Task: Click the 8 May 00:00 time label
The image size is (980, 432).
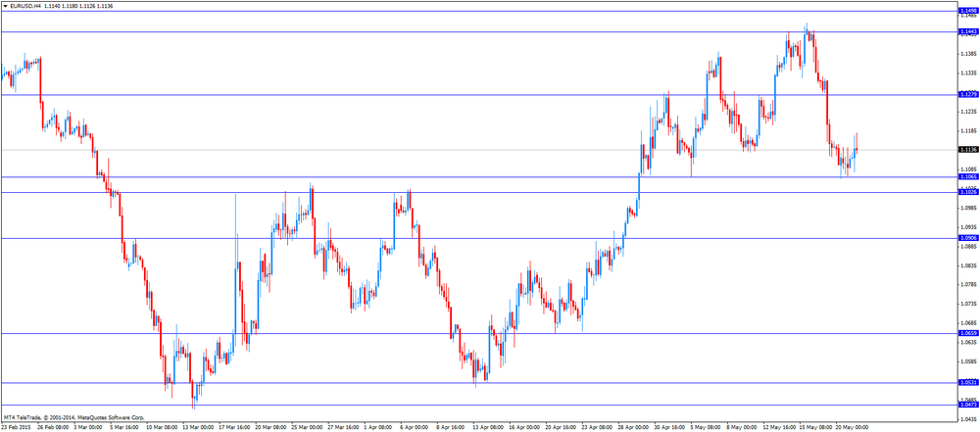Action: click(741, 428)
